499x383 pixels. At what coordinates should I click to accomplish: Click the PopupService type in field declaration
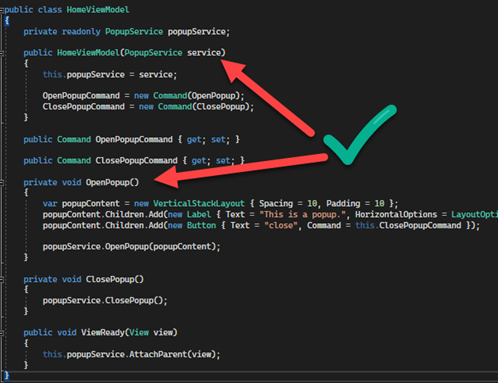(134, 32)
